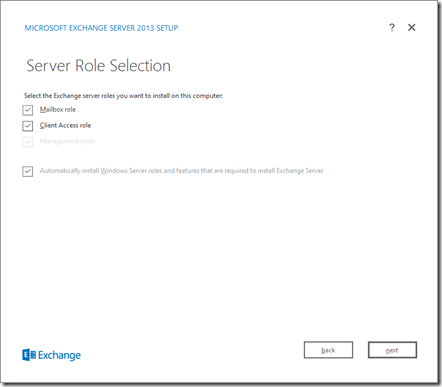Close the Exchange Server 2013 setup window
The image size is (442, 387).
click(x=412, y=27)
